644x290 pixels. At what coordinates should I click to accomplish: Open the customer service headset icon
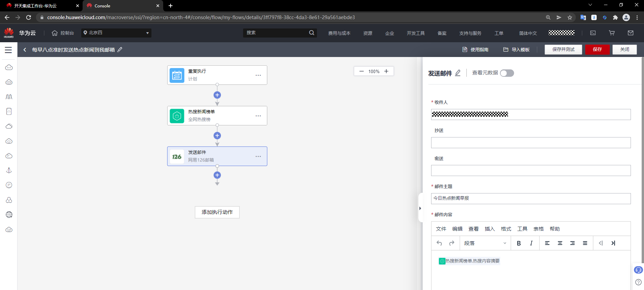638,270
